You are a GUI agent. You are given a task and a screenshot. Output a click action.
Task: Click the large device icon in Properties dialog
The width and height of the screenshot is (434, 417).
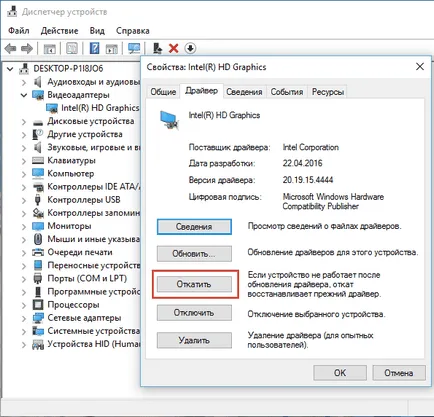click(x=169, y=119)
